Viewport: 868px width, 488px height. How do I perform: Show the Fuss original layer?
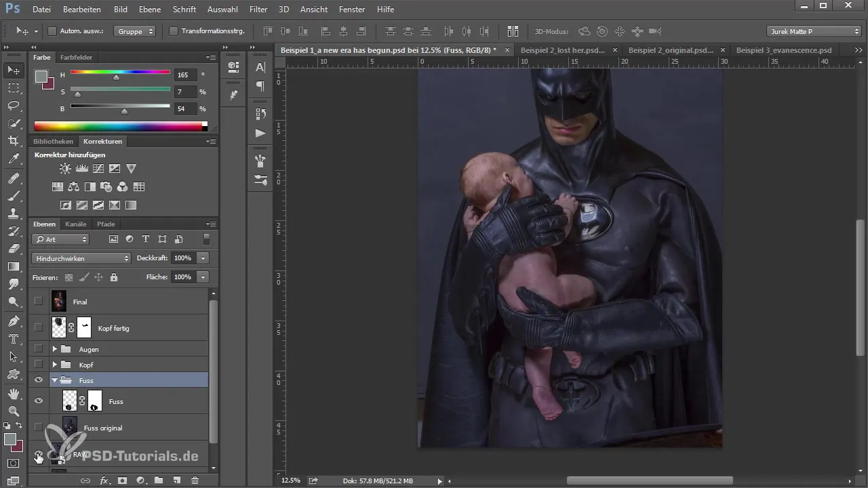coord(39,428)
